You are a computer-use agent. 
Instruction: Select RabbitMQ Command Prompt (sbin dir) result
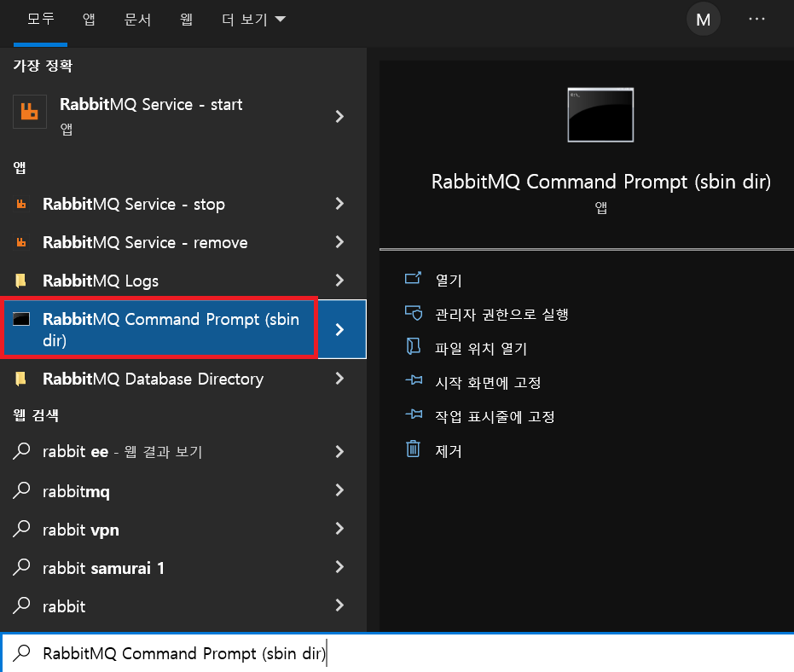[159, 328]
